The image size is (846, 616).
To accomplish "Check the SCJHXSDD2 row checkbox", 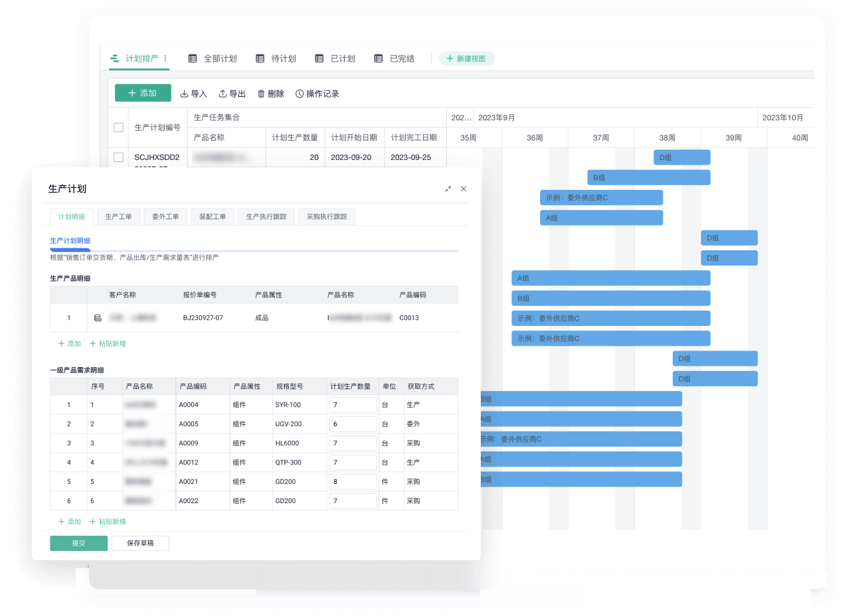I will tap(119, 157).
